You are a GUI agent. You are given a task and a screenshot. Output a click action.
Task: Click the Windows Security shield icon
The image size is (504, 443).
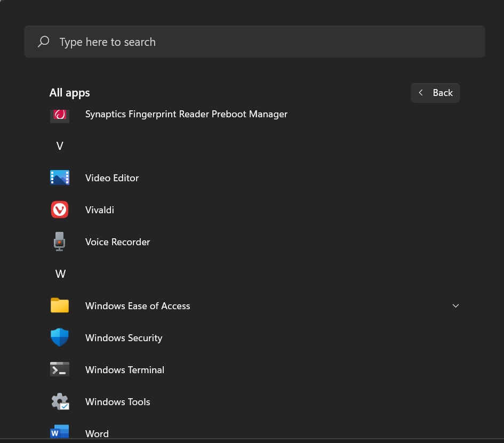pos(60,337)
